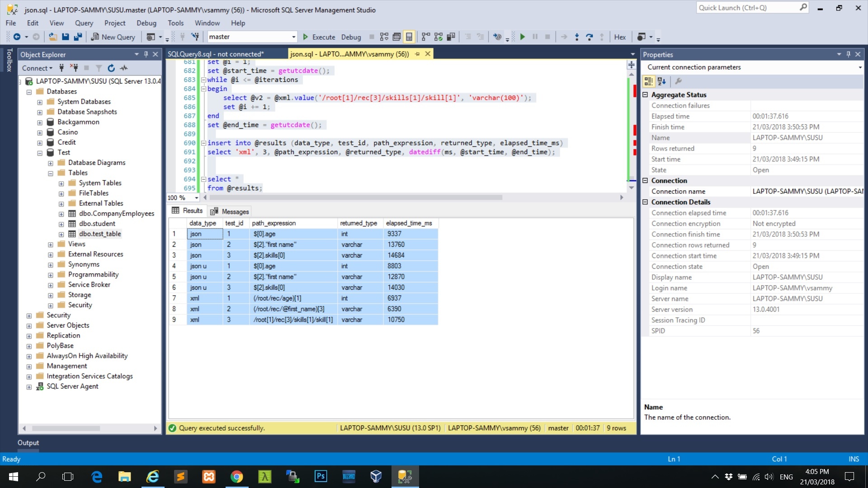Open the Connect dropdown in Object Explorer
Screen dimensions: 868x488
37,68
